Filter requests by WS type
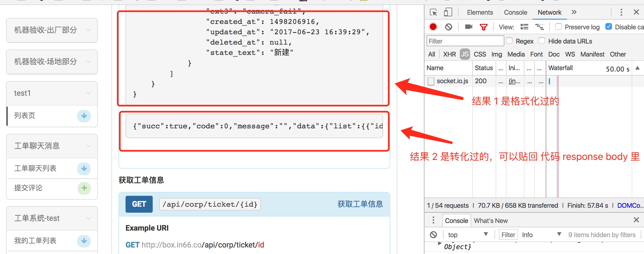The width and height of the screenshot is (644, 254). pyautogui.click(x=570, y=54)
